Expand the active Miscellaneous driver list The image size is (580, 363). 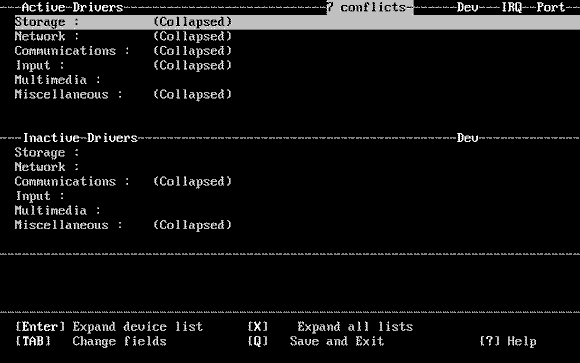point(123,94)
